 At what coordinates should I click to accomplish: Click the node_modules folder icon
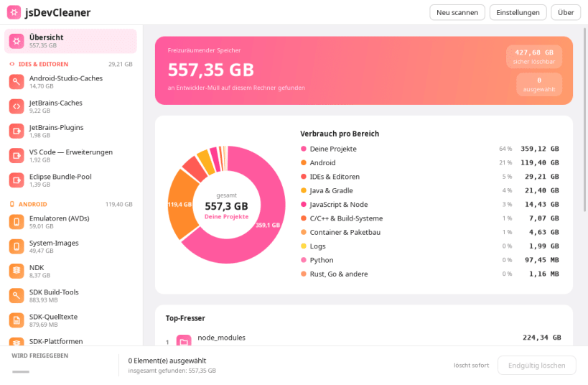pyautogui.click(x=184, y=340)
